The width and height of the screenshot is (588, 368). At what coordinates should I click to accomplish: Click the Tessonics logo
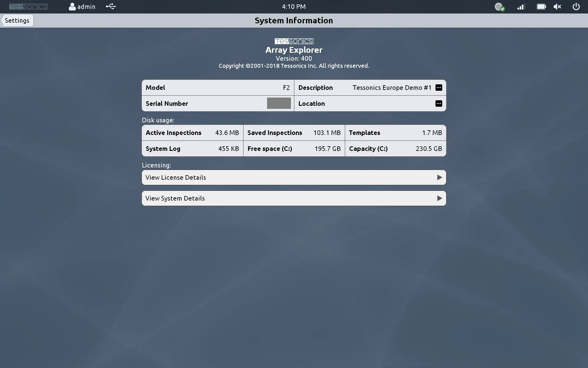(28, 6)
